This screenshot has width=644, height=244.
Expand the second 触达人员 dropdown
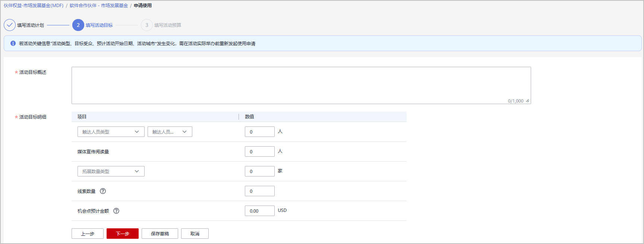[x=170, y=132]
